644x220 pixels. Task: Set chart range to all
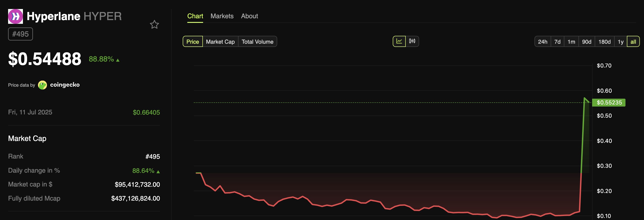(633, 41)
